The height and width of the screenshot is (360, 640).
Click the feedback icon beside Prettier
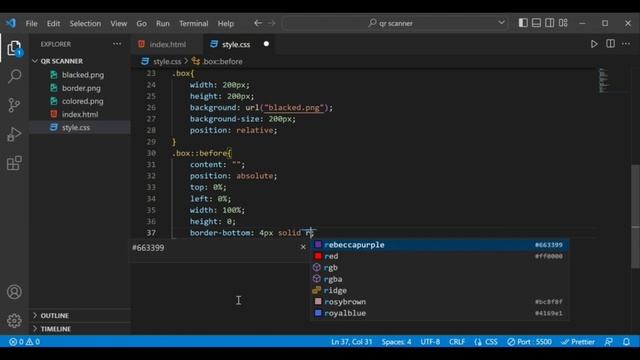coord(609,342)
